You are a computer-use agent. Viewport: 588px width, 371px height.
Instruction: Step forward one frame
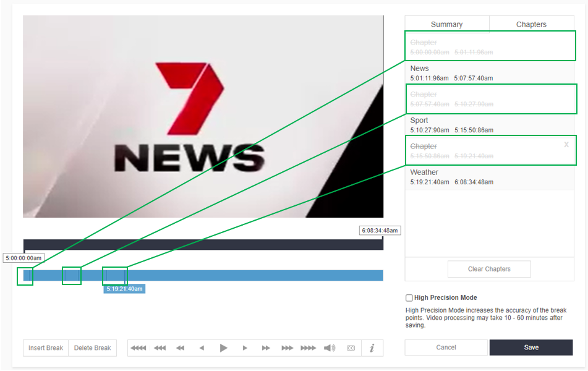pyautogui.click(x=245, y=348)
